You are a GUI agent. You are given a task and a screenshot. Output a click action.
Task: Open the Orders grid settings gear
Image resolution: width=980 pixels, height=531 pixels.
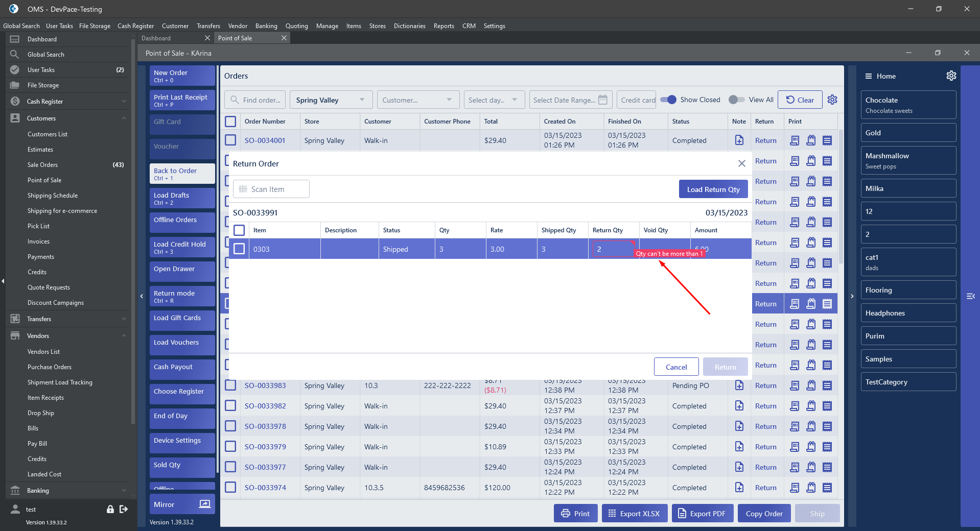832,100
